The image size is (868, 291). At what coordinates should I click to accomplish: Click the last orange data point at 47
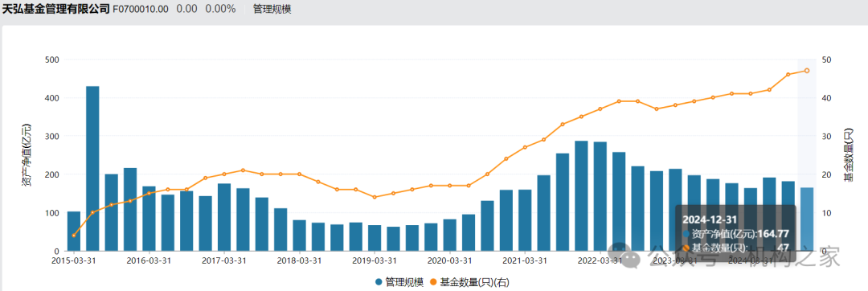(807, 71)
